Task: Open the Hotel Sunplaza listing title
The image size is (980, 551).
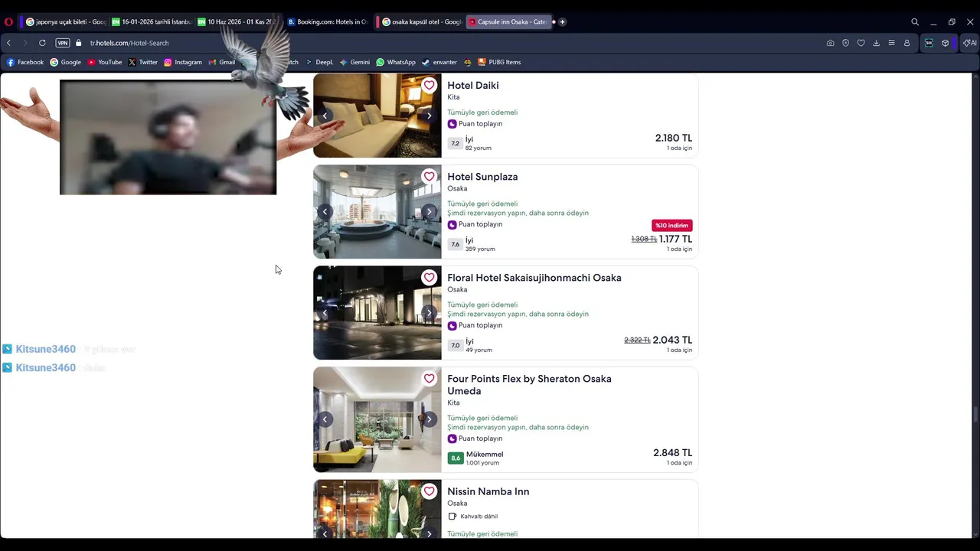Action: pos(482,177)
